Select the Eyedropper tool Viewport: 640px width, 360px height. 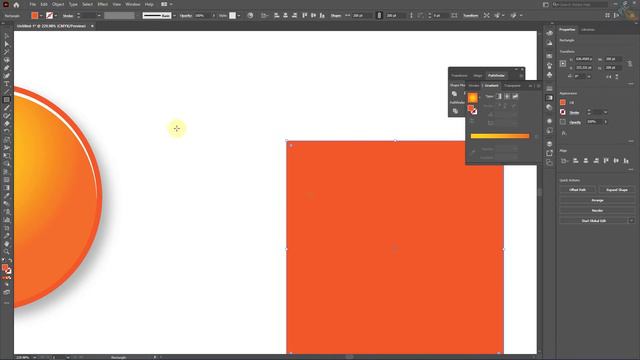(x=7, y=196)
